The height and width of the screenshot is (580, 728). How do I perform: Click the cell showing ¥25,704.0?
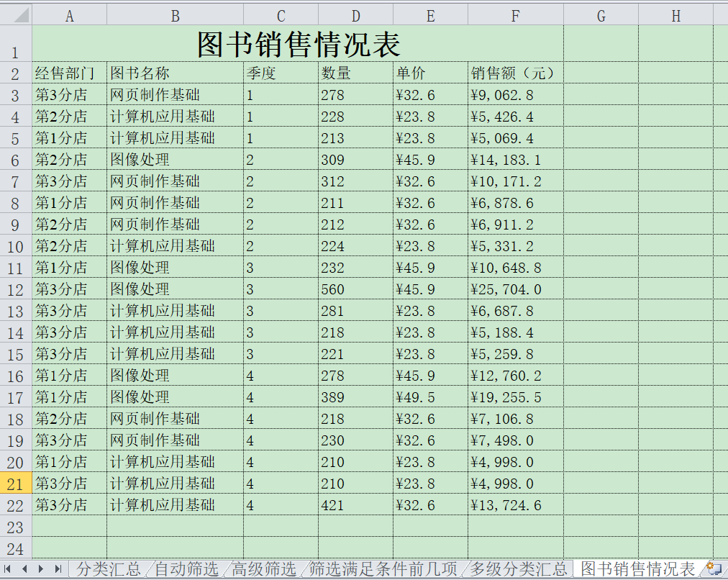[x=514, y=289]
